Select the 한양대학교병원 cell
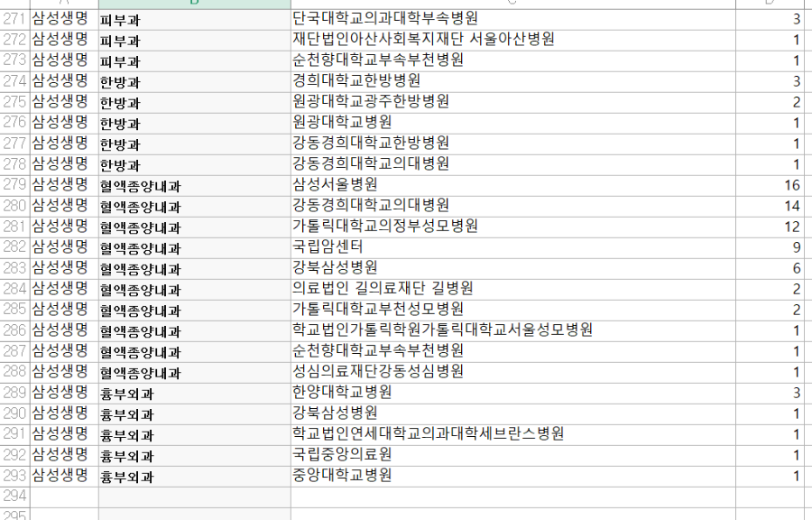The width and height of the screenshot is (812, 520). (x=512, y=393)
